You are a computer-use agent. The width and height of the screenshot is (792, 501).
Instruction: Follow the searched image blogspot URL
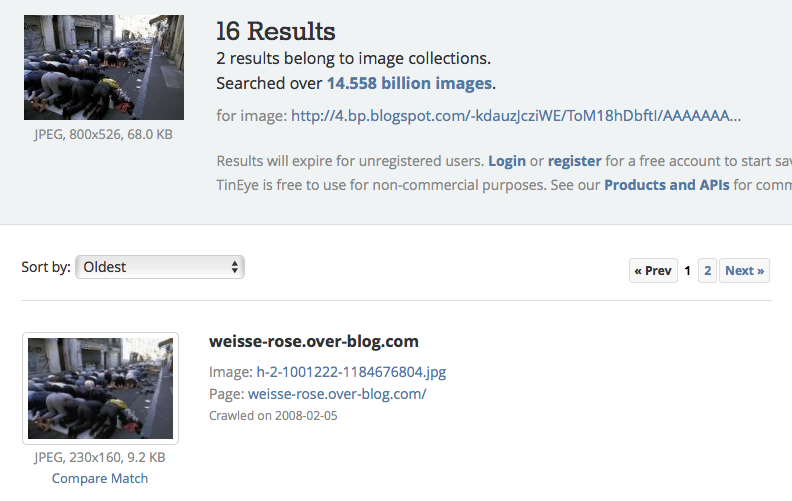pos(516,116)
